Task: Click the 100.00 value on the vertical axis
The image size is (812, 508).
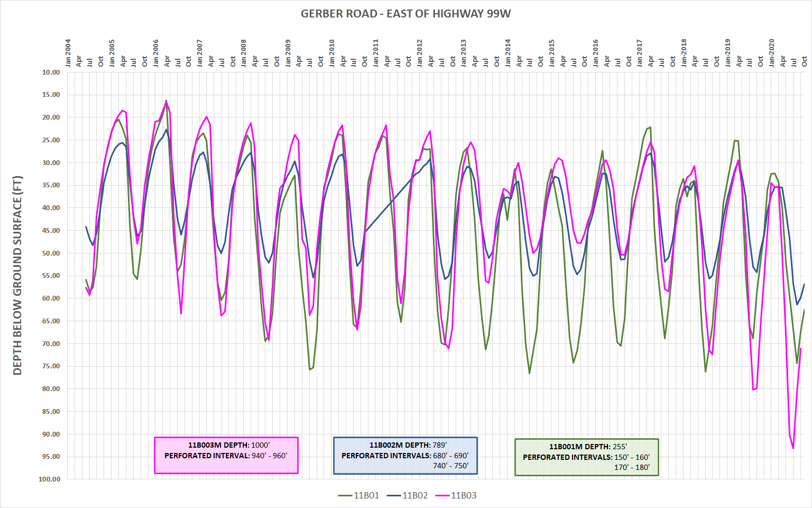Action: (49, 479)
